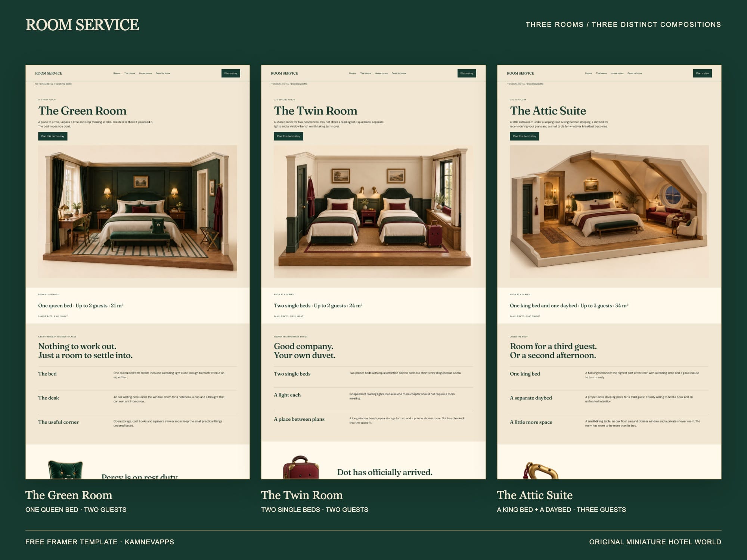Open The house link in Attic Suite page nav
The image size is (747, 560).
tap(601, 74)
